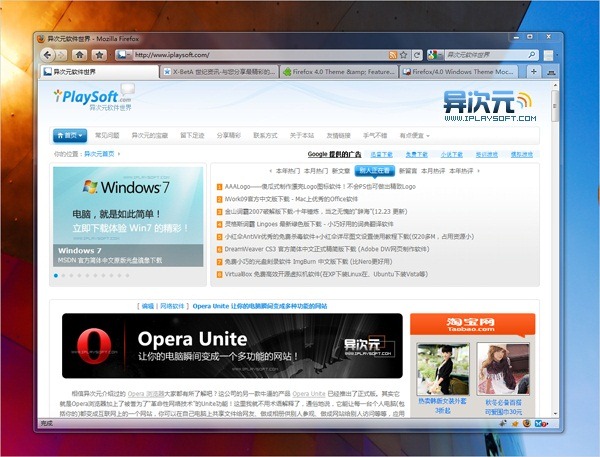Switch to Firefox/4.0 Windows Theme Mockup tab
The image size is (600, 457).
point(458,72)
